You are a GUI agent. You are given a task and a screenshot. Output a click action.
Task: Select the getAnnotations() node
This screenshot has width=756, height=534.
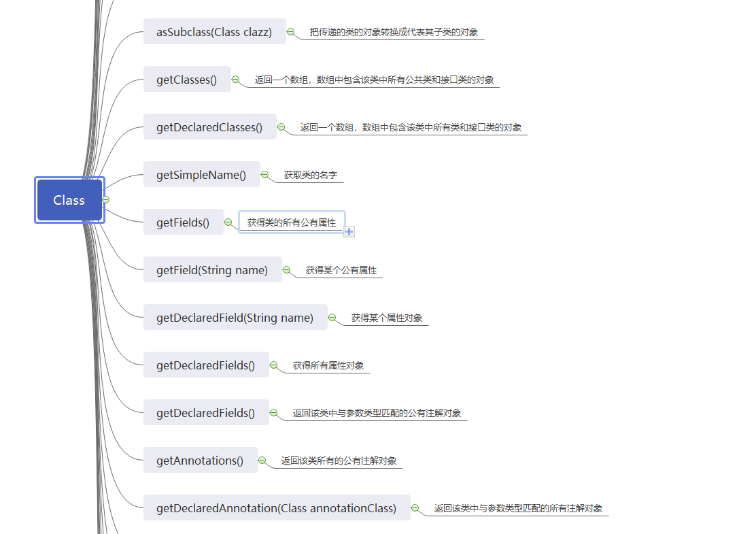coord(200,461)
